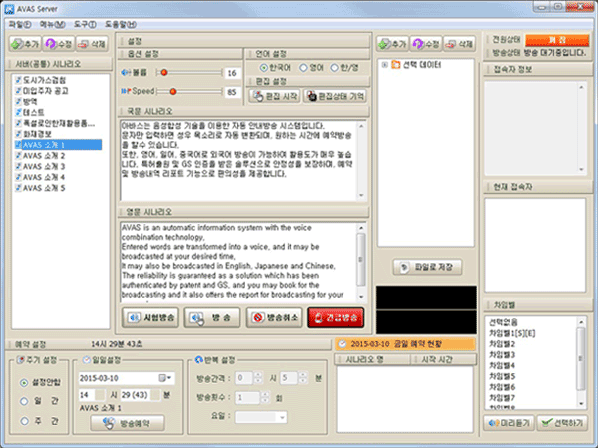Schedule the broadcast with 방송예약
This screenshot has width=598, height=448.
pos(127,423)
